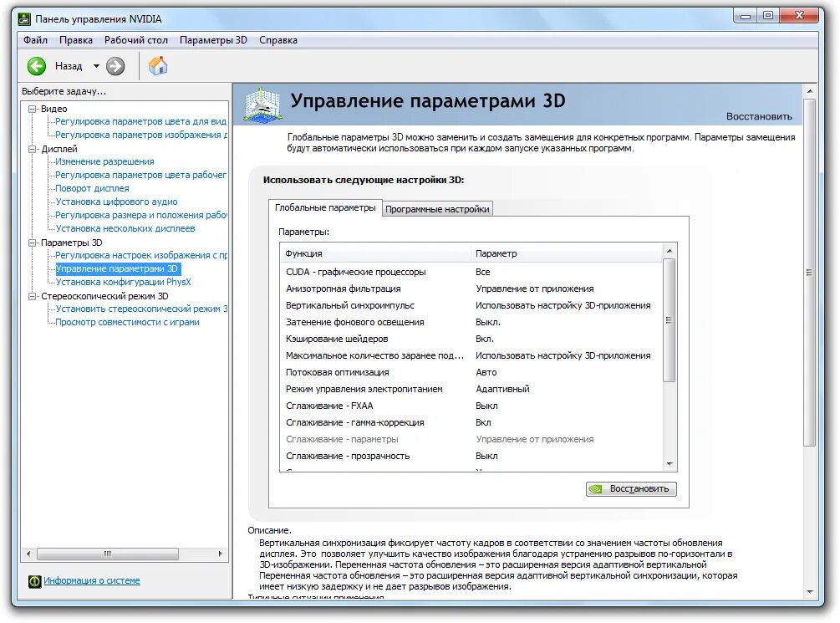This screenshot has height=623, width=840.
Task: Open Регулировка настроек изображения с просмотром
Action: (141, 256)
